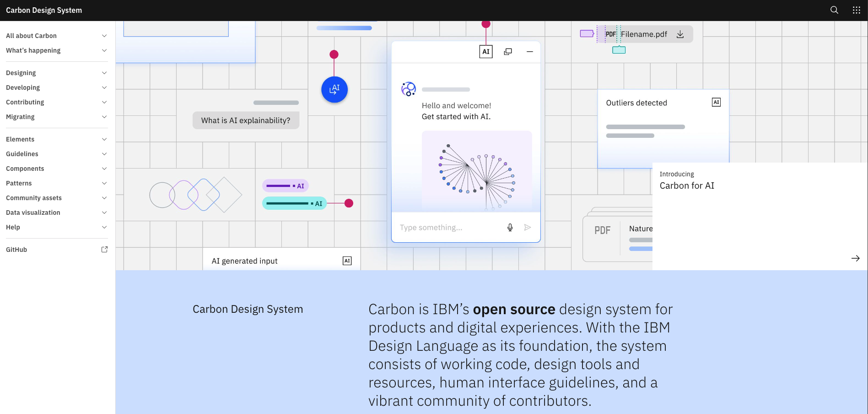
Task: Minimize the chat panel with dash icon
Action: [530, 52]
